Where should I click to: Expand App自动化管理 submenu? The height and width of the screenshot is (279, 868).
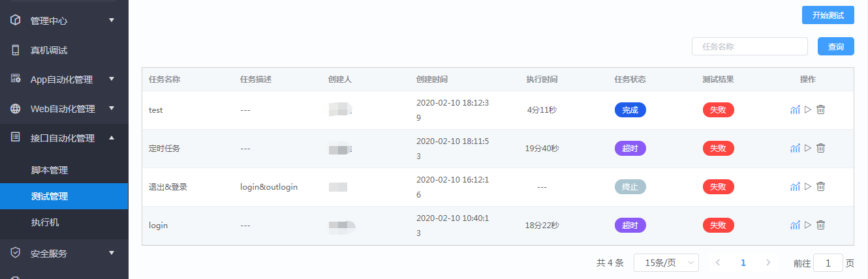(x=112, y=80)
